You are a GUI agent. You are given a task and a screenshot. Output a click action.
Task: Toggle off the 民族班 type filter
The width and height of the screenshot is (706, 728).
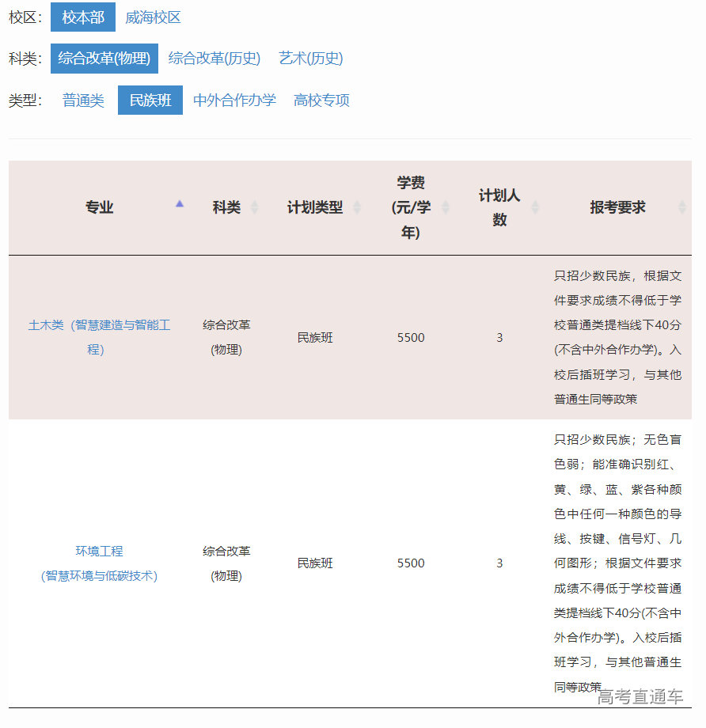[150, 100]
